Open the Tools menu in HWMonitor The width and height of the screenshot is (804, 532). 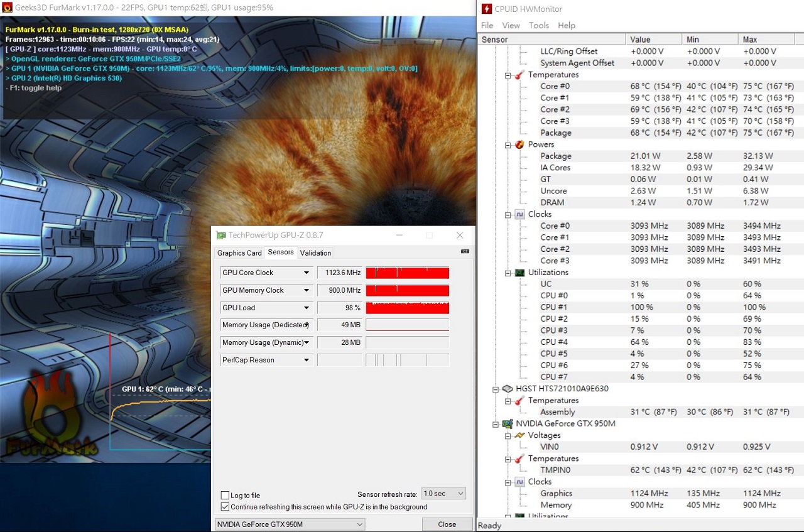point(539,25)
